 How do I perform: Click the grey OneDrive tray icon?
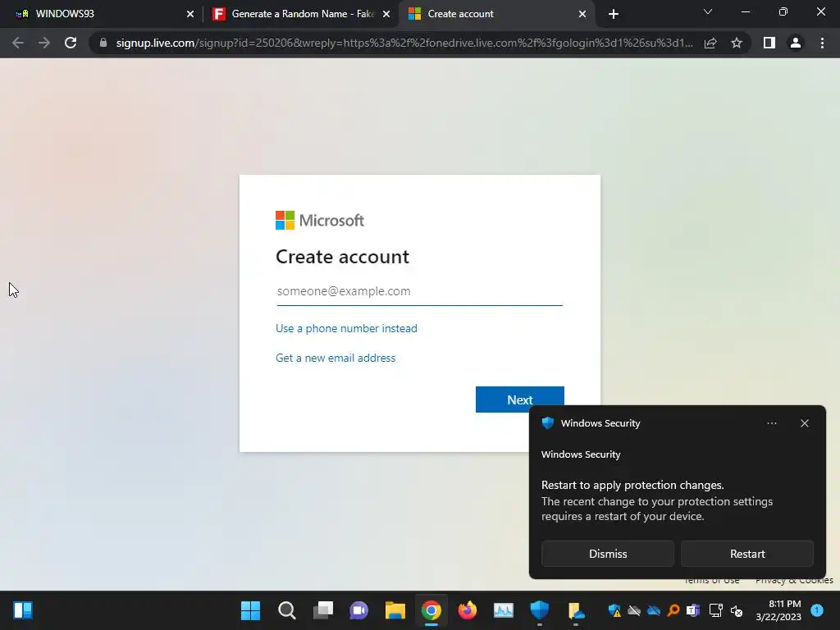click(x=634, y=610)
